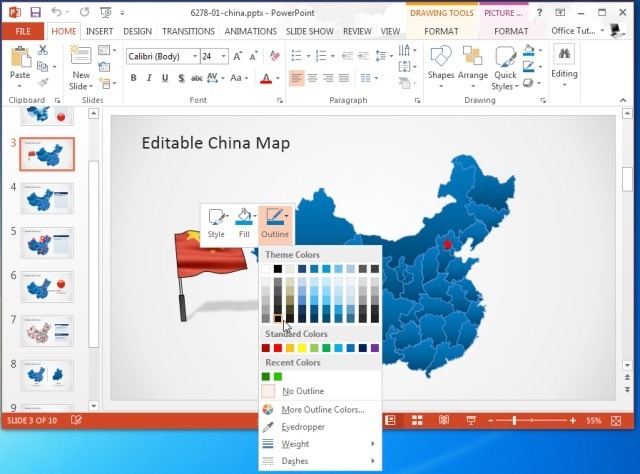The width and height of the screenshot is (640, 474).
Task: Increase list indent level icon
Action: click(x=363, y=56)
